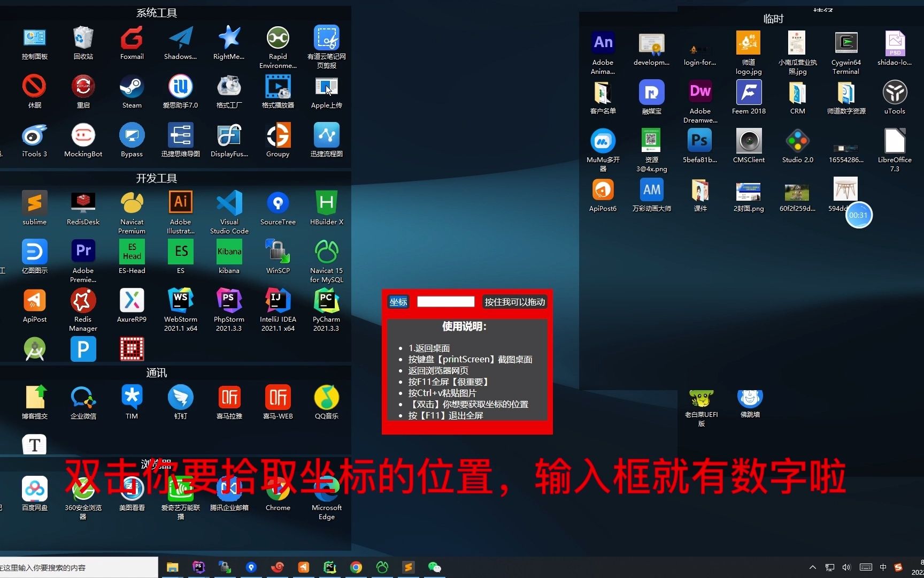Launch PhpStorm 2021.3.3 icon

pyautogui.click(x=229, y=310)
